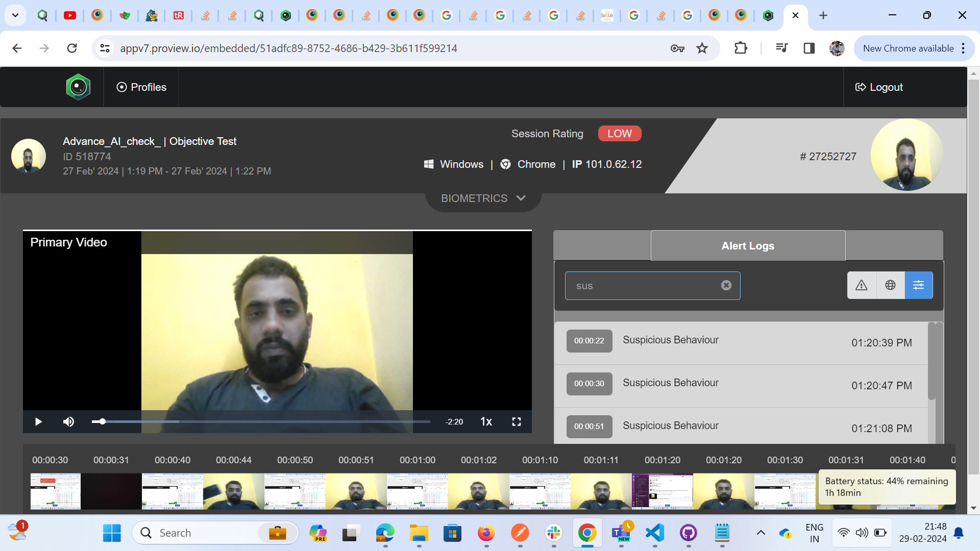
Task: Expand the BIOMETRICS section
Action: pos(483,198)
